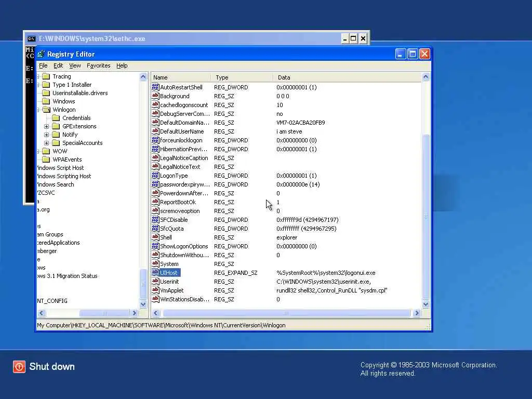The image size is (532, 399).
Task: Click the LogonType DWORD icon
Action: (x=155, y=176)
